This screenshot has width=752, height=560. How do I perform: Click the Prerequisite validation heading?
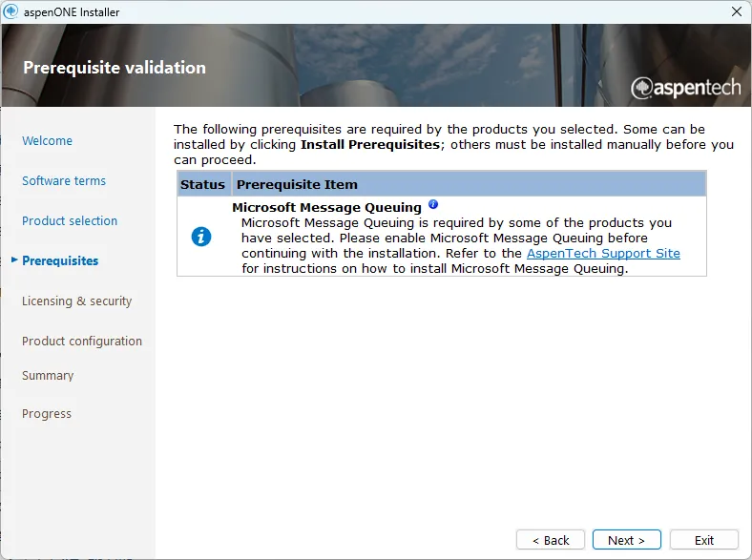click(x=115, y=68)
